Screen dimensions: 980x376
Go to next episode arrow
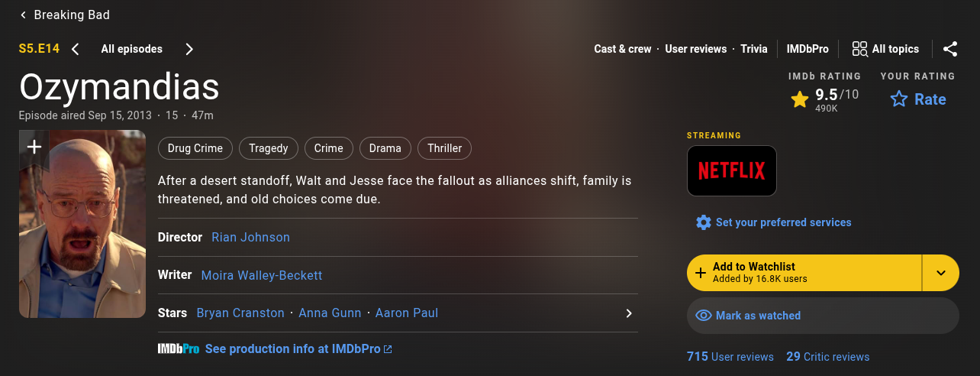(x=189, y=49)
